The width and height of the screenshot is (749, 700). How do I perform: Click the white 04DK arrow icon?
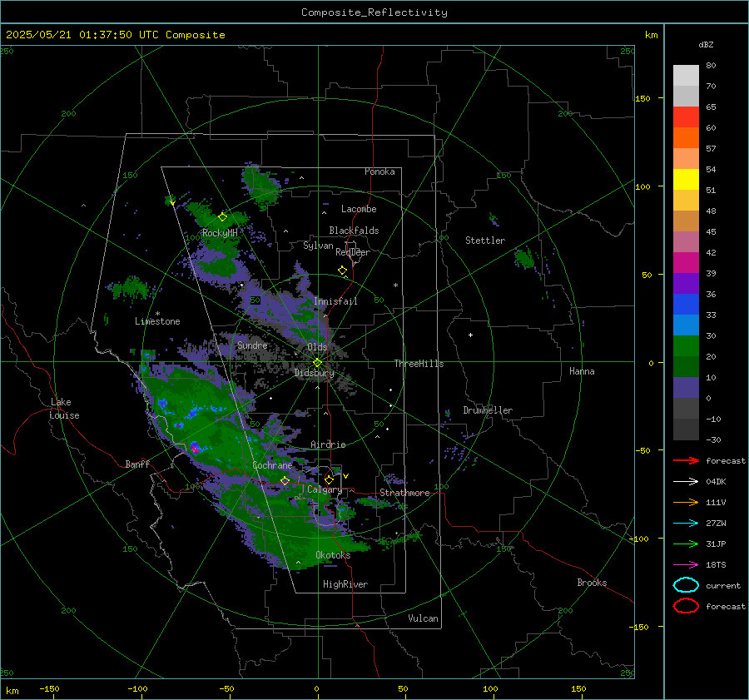[x=686, y=482]
